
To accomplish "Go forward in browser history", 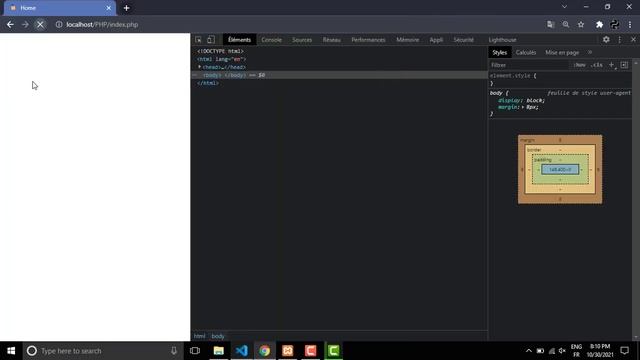I will [x=25, y=24].
